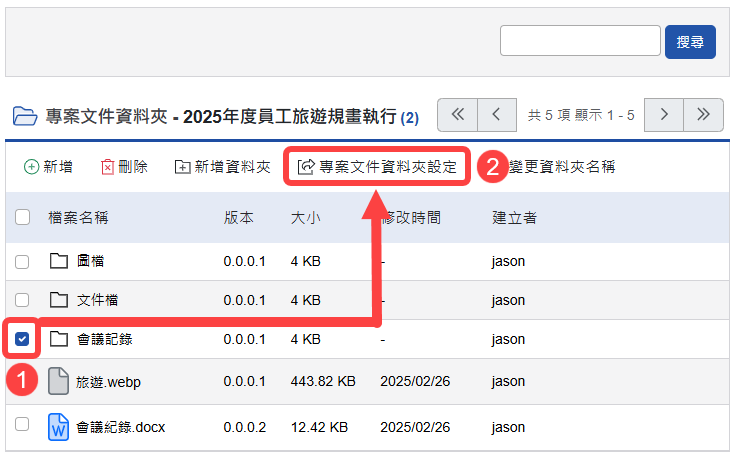Toggle the select-all checkbox in header
The image size is (735, 456).
(23, 217)
